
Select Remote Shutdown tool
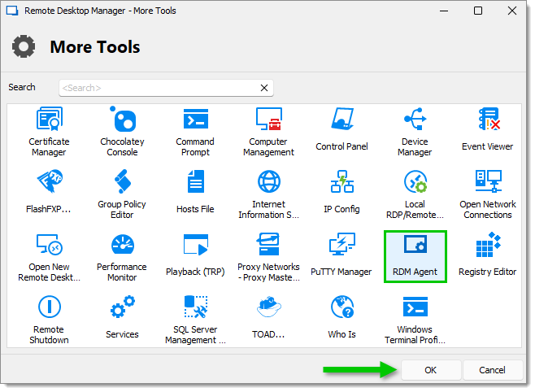point(49,320)
